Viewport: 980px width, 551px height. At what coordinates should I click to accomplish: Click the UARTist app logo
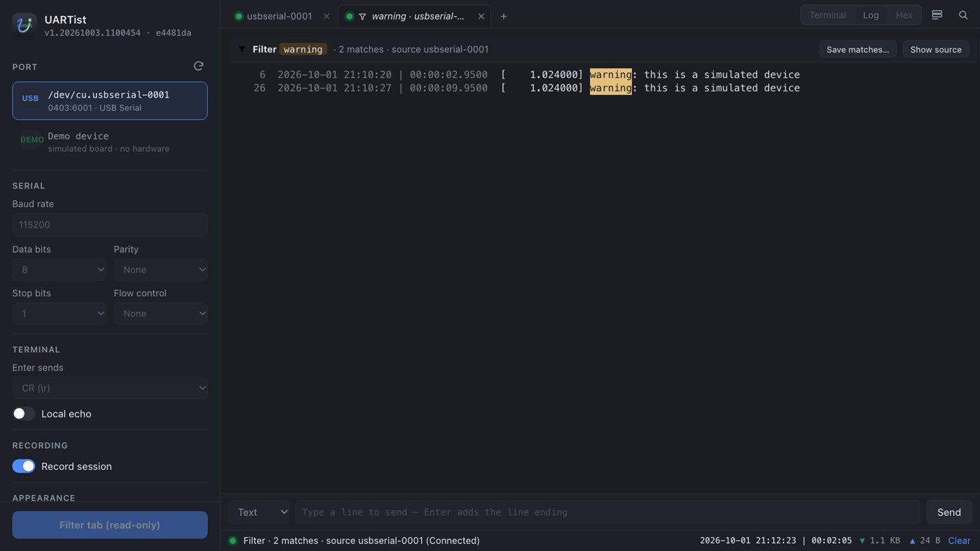pos(25,25)
